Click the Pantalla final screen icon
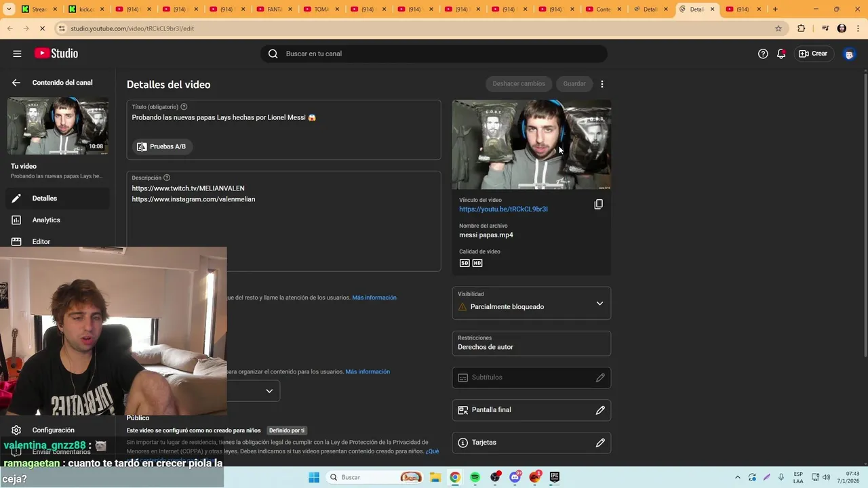868x488 pixels. coord(463,410)
